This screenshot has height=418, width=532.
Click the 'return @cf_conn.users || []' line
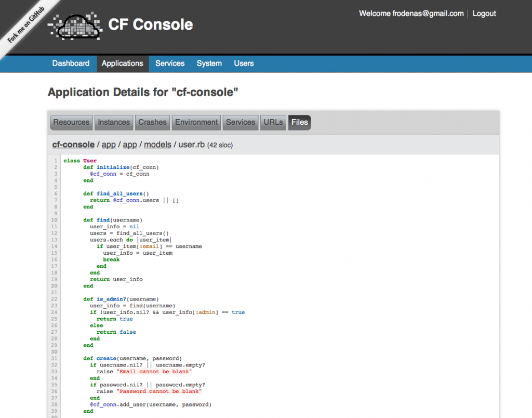click(135, 200)
